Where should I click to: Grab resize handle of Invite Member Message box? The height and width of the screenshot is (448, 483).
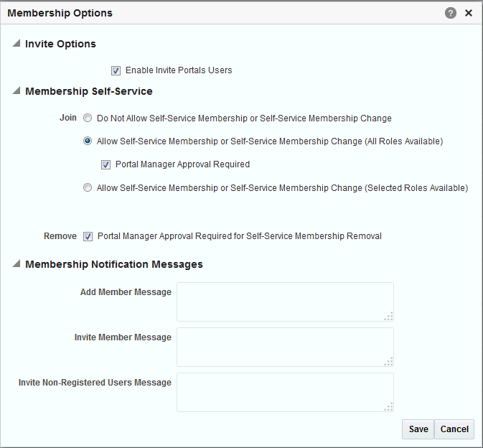tap(389, 362)
